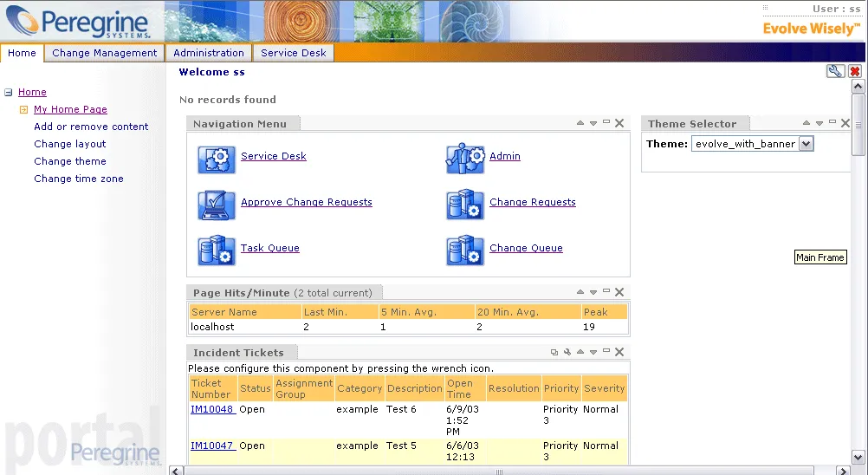Image resolution: width=868 pixels, height=475 pixels.
Task: Minimize the Theme Selector panel
Action: click(x=832, y=122)
